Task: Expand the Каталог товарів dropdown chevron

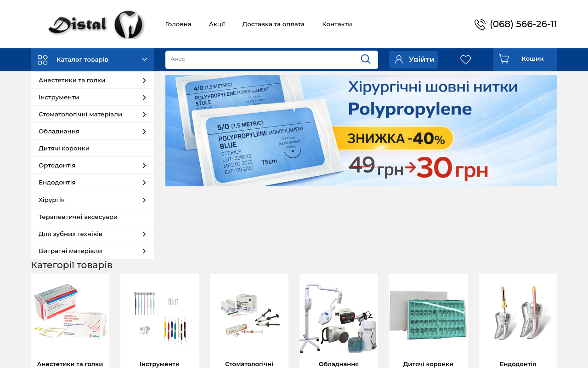Action: (145, 59)
